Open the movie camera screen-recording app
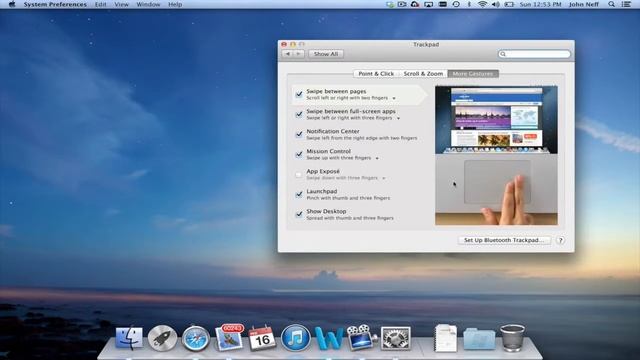640x360 pixels. coord(361,338)
